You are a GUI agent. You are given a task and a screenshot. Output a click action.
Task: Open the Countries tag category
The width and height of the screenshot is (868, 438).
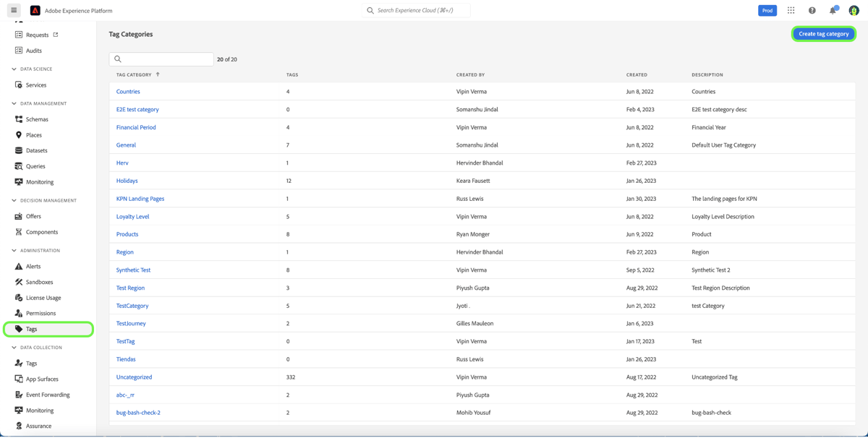(x=128, y=91)
